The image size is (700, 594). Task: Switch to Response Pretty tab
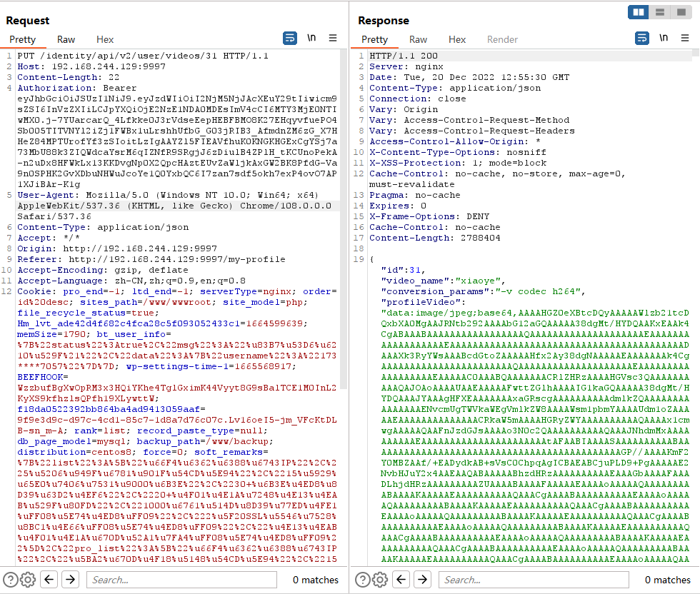[x=374, y=40]
